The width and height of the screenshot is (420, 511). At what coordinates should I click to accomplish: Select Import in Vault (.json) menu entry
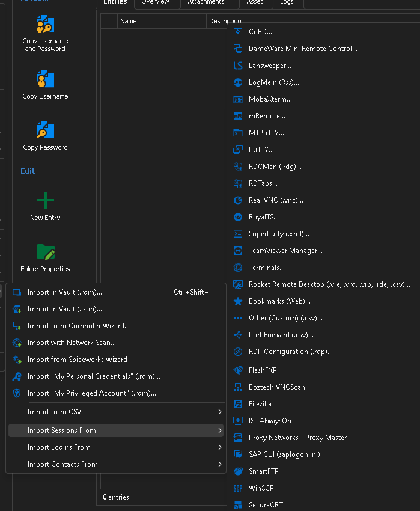tap(116, 309)
